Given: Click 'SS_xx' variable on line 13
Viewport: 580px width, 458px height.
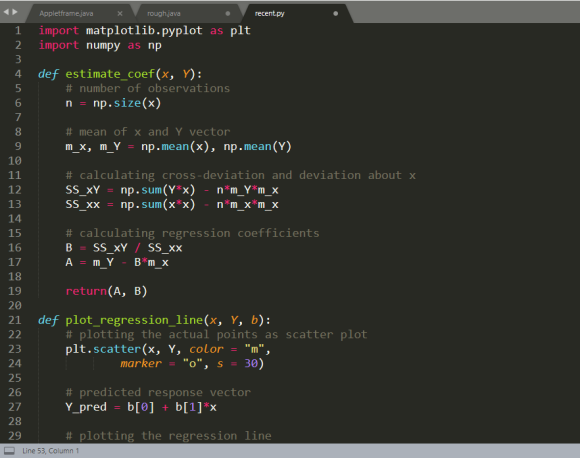Looking at the screenshot, I should tap(82, 204).
